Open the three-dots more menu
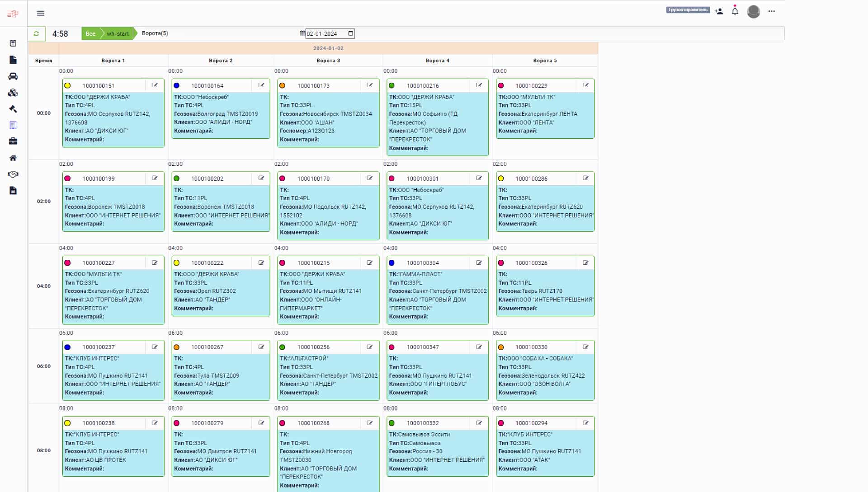The image size is (868, 492). click(772, 11)
